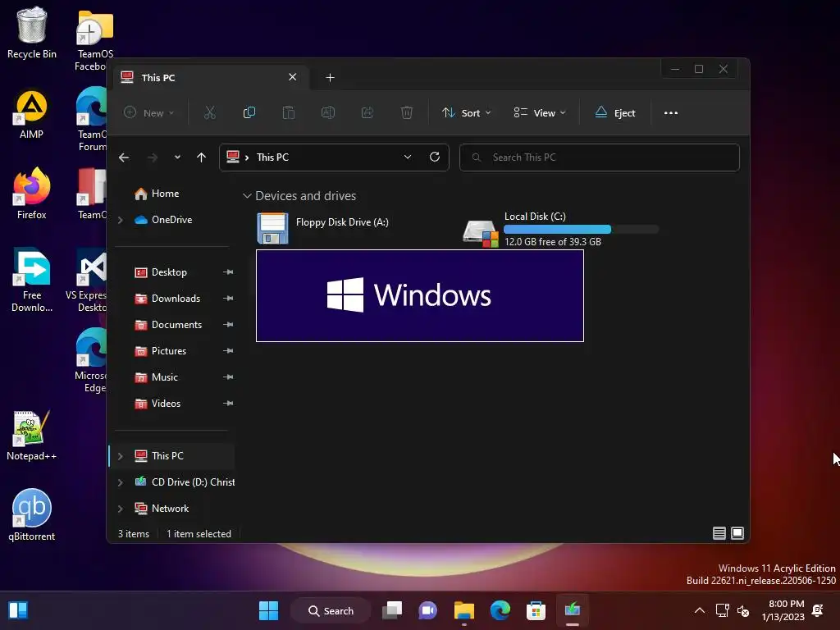
Task: Show hidden tray icons chevron
Action: point(700,610)
